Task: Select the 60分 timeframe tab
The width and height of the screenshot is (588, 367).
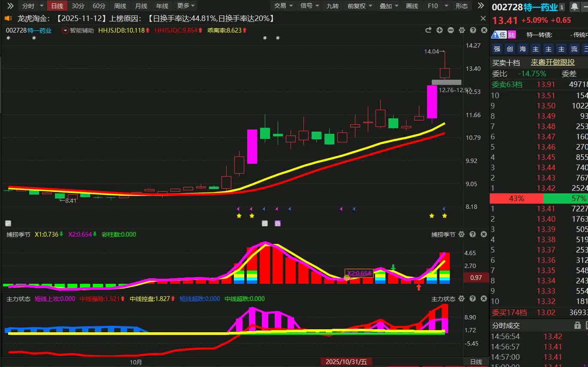Action: tap(99, 6)
